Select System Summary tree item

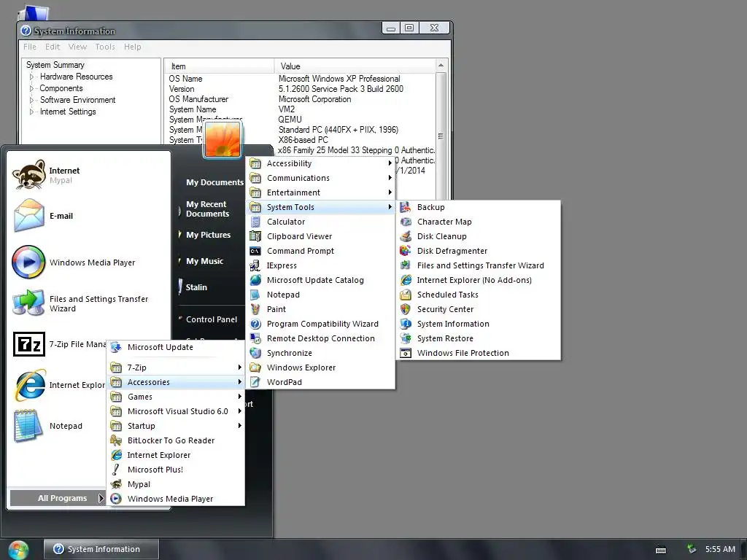(55, 65)
